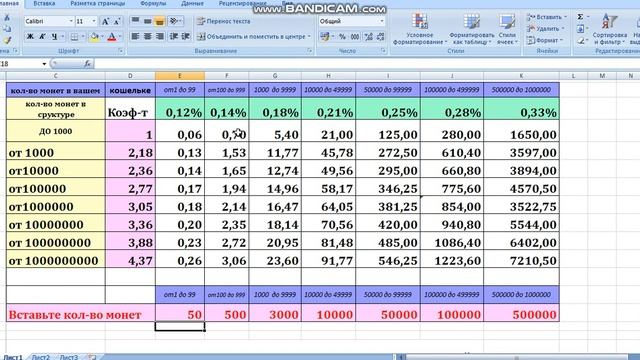Click the Вставить cells button
This screenshot has height=360, width=640.
pos(546,17)
